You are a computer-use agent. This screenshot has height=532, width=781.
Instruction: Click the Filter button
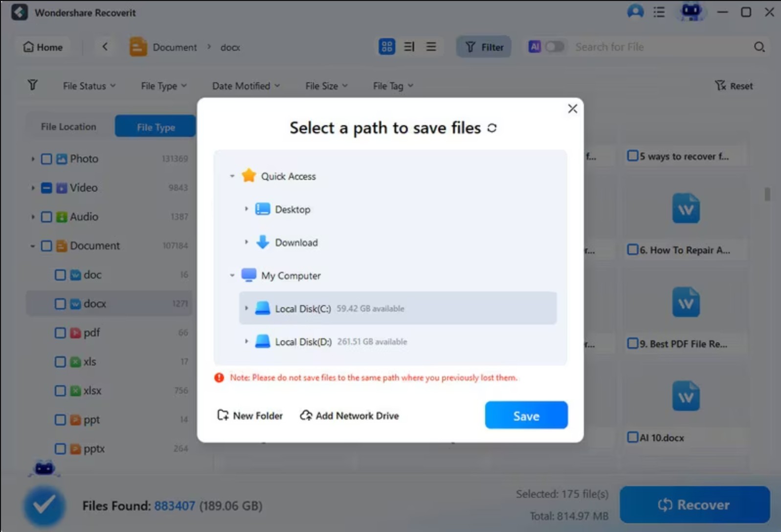[x=484, y=46]
